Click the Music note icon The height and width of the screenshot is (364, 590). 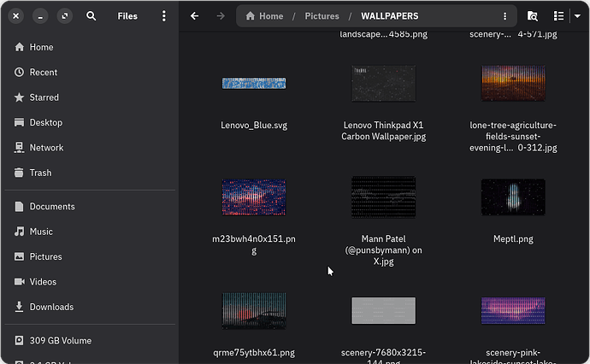pyautogui.click(x=19, y=232)
